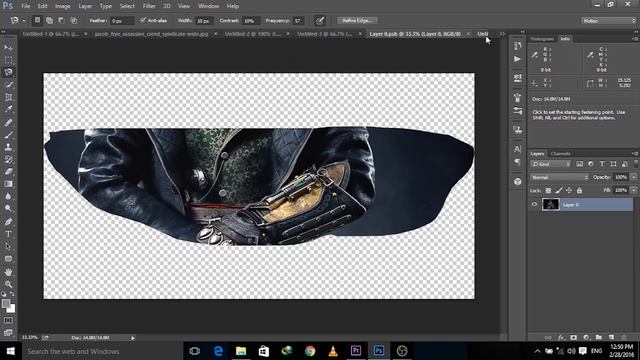Open the History panel icon
The height and width of the screenshot is (360, 640).
(518, 46)
